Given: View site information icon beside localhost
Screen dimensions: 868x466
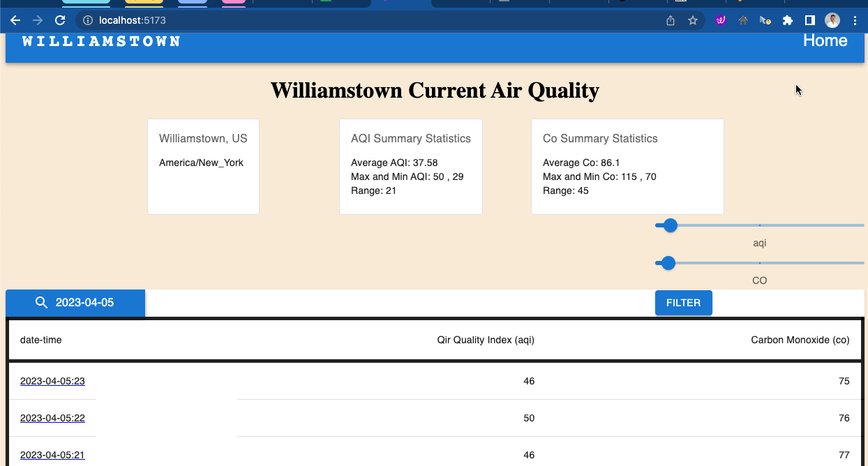Looking at the screenshot, I should tap(88, 21).
